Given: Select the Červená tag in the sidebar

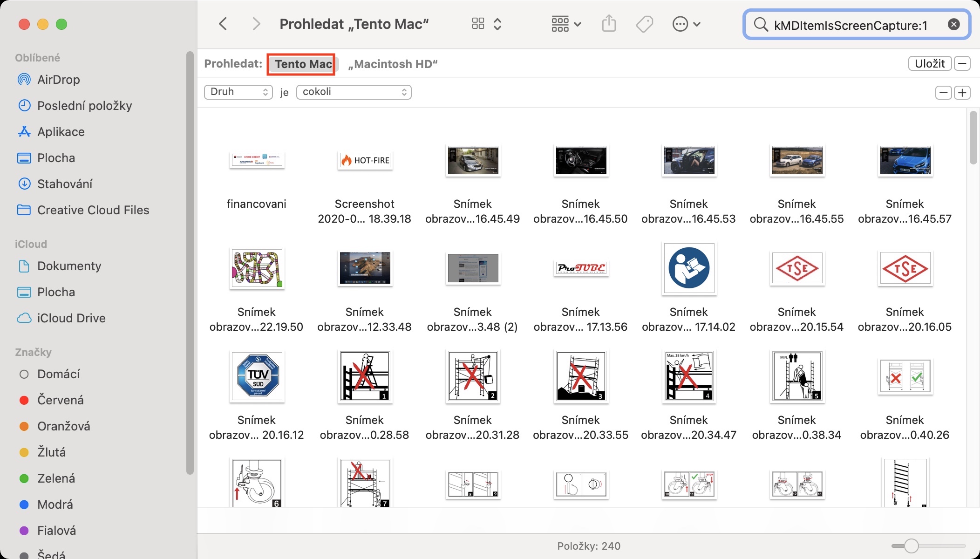Looking at the screenshot, I should pos(60,400).
